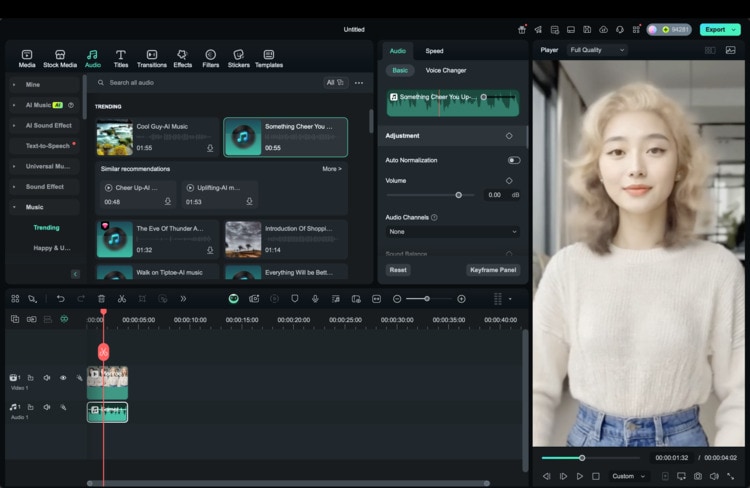Expand the Sound Effect category

coord(44,187)
